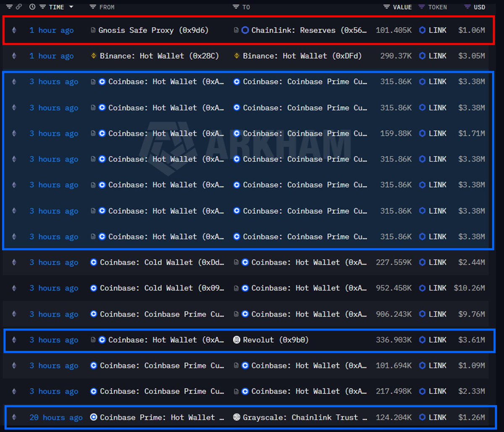Click the $1.26M USD value

click(x=472, y=417)
